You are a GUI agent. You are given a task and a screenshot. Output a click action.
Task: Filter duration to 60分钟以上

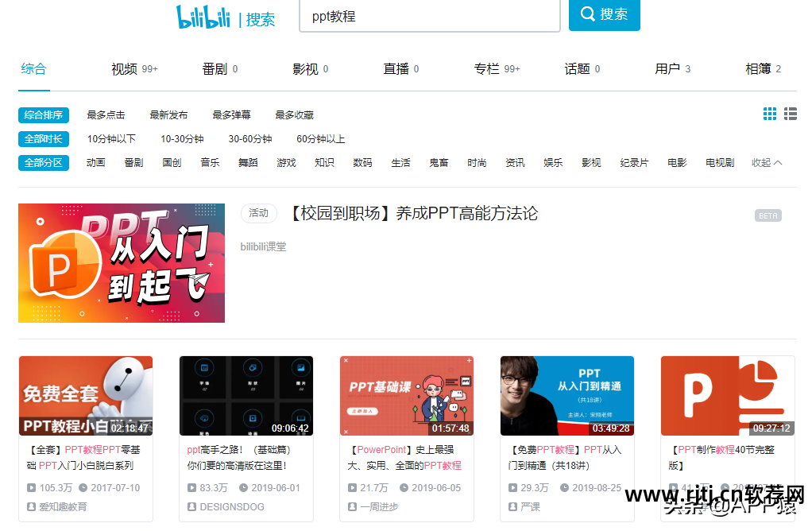pos(320,139)
